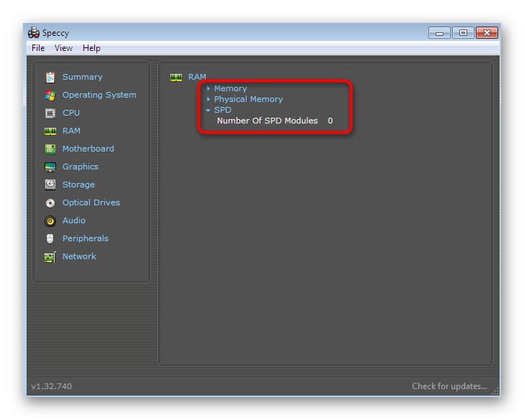View the Peripherals section
Viewport: 524px width, 420px height.
click(x=86, y=238)
